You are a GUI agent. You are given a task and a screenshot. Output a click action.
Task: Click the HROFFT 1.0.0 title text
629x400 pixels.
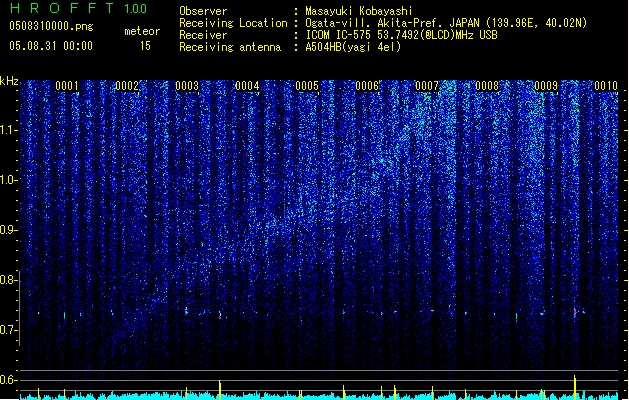point(78,8)
